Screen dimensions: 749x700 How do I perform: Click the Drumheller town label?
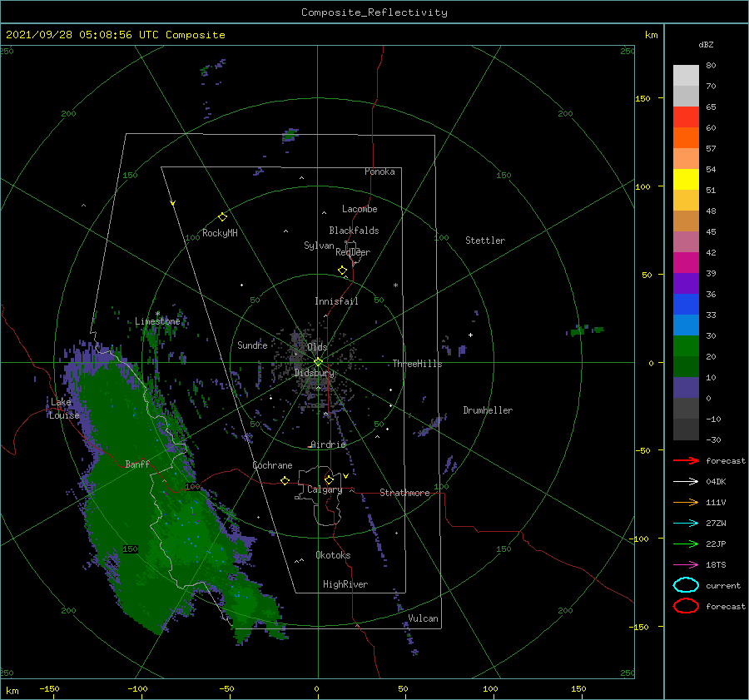pyautogui.click(x=488, y=410)
